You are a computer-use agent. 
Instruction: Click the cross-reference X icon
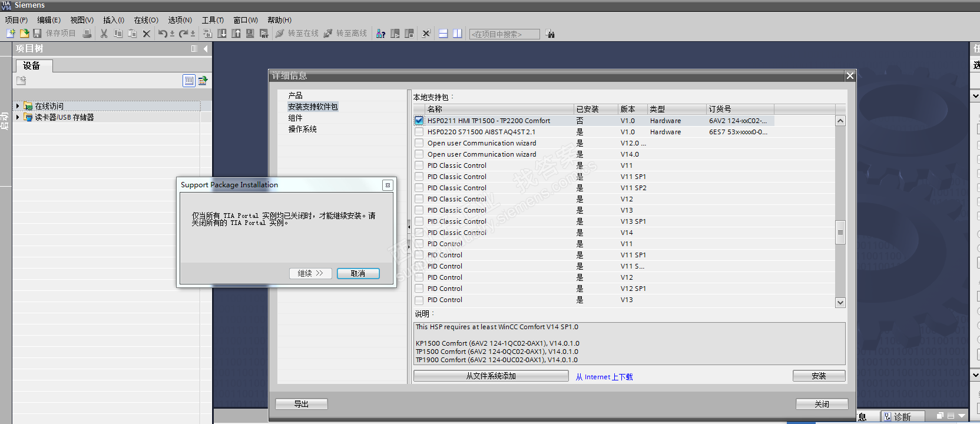[426, 34]
